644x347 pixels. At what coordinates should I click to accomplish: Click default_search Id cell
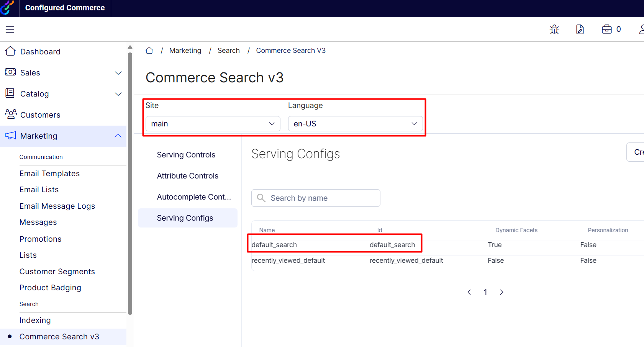(392, 245)
